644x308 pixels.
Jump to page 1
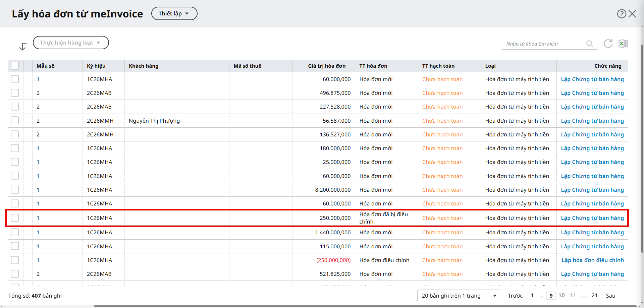pyautogui.click(x=532, y=296)
